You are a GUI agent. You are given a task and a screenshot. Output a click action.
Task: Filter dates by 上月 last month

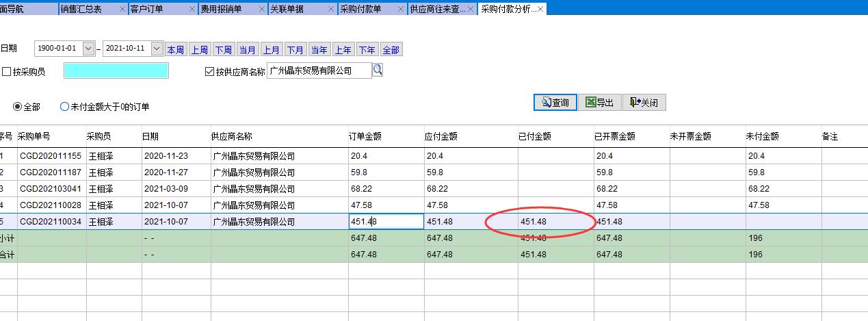coord(272,49)
